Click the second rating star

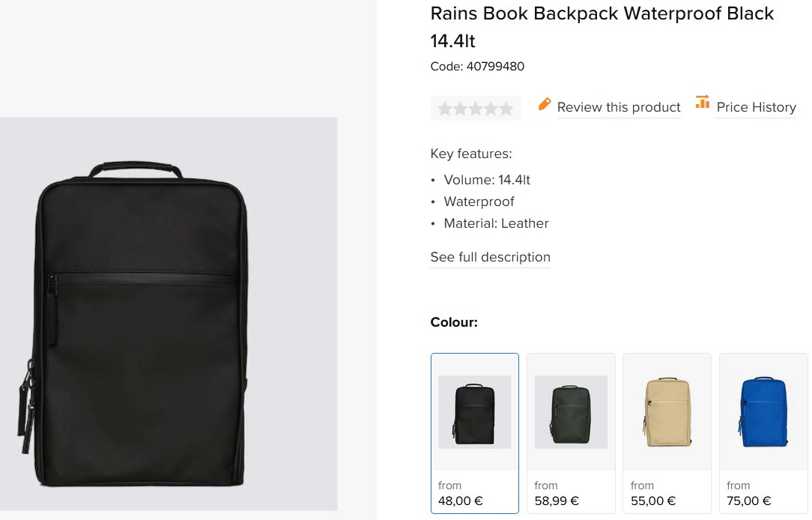[x=461, y=109]
